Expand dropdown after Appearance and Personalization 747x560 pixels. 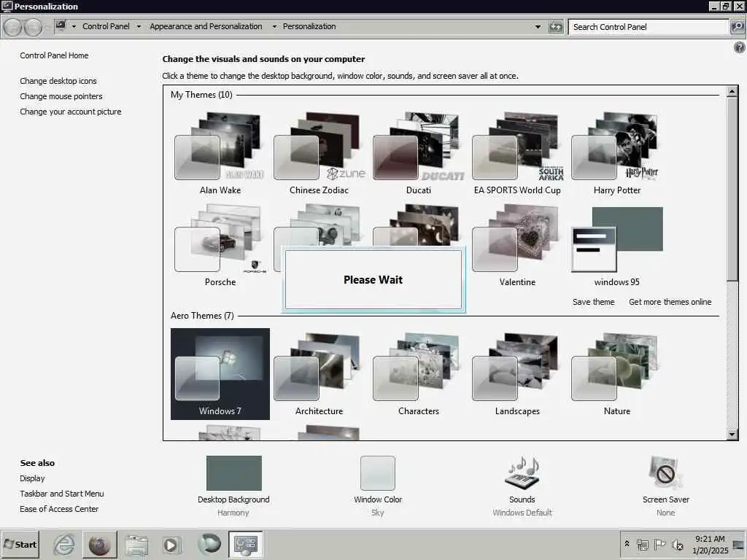(274, 27)
